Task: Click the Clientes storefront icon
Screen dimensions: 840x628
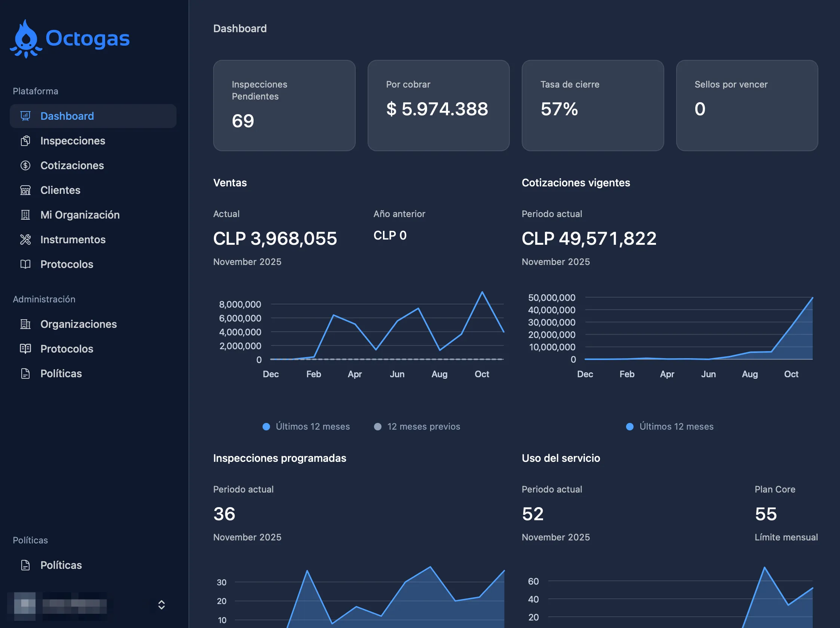Action: [25, 190]
